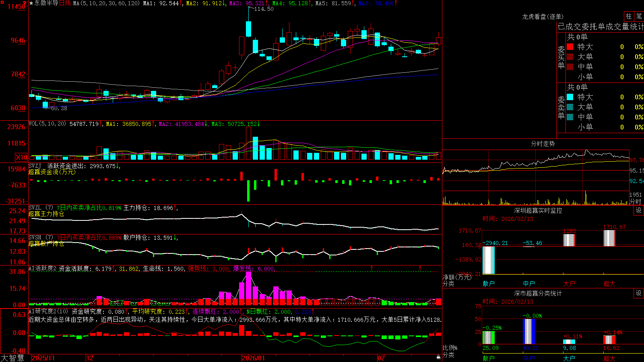Click the 深市超赢分类统计 panel title
The width and height of the screenshot is (644, 362).
tap(538, 293)
